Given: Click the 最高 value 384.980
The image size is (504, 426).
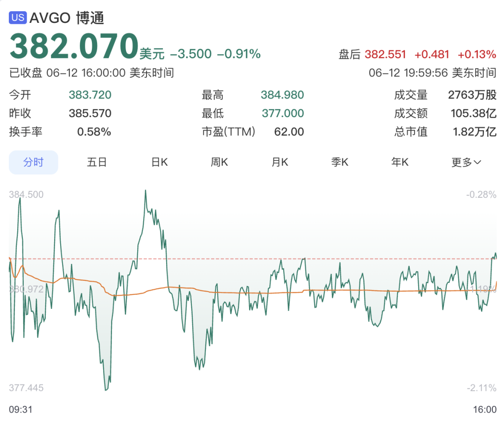Looking at the screenshot, I should [282, 95].
